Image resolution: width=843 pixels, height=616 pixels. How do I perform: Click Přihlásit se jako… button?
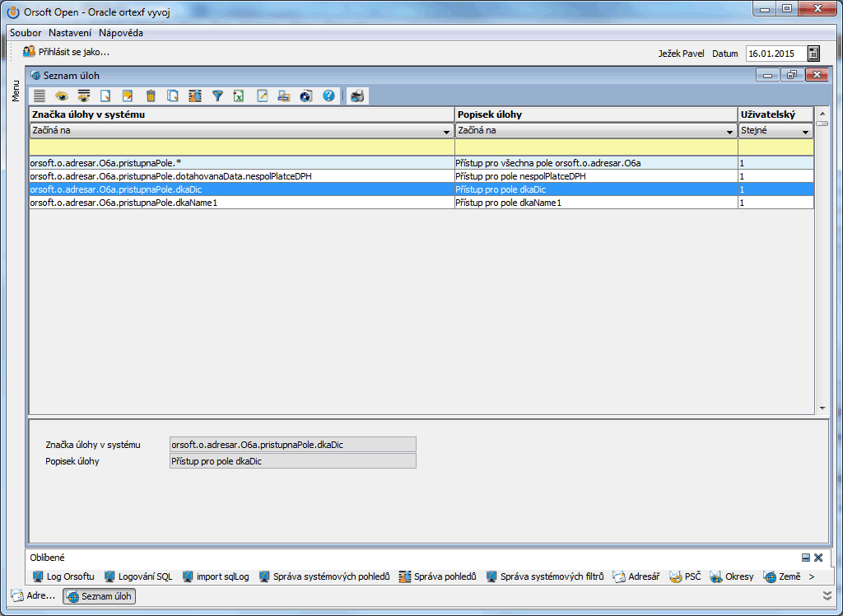(67, 52)
